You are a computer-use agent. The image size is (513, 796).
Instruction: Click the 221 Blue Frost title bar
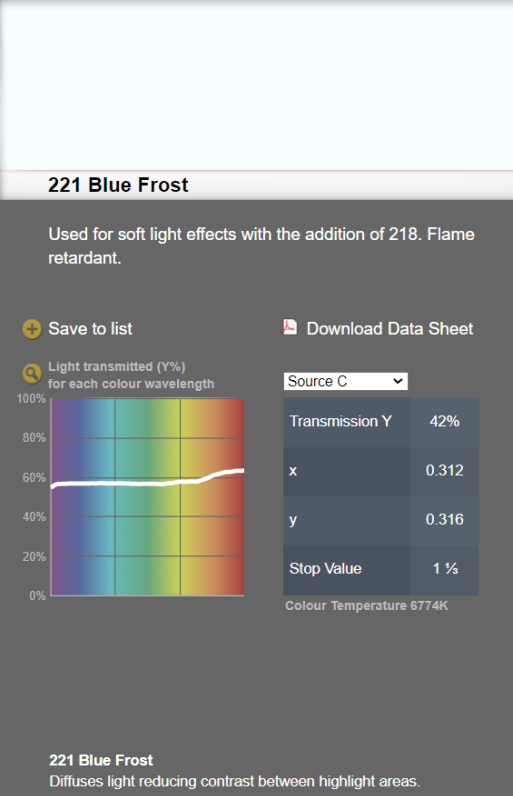[256, 185]
